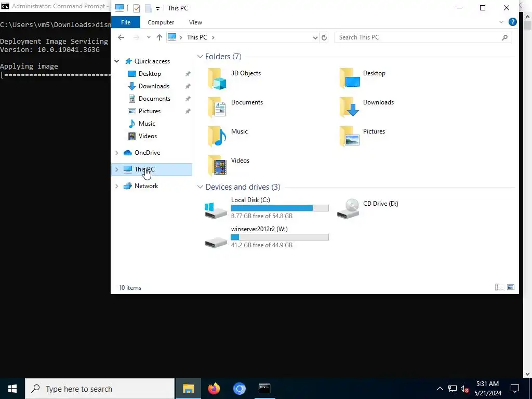The height and width of the screenshot is (399, 532).
Task: Select the CD Drive (D:) icon
Action: (x=348, y=209)
